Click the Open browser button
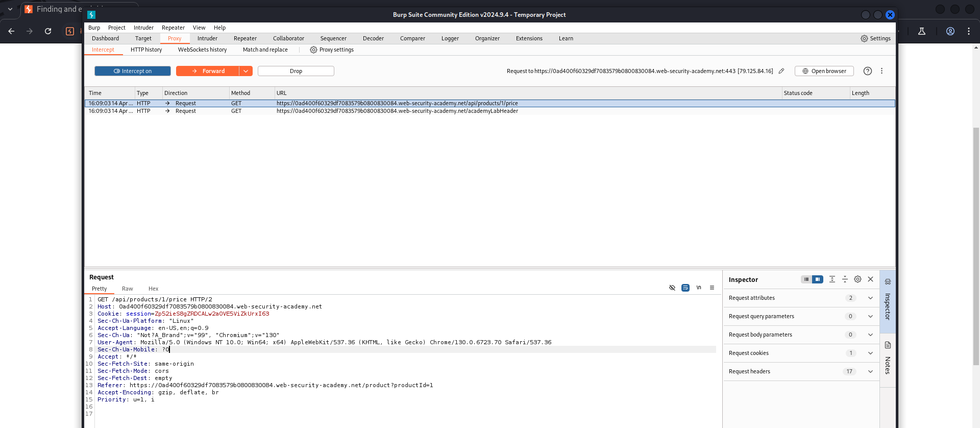This screenshot has height=428, width=980. click(824, 71)
